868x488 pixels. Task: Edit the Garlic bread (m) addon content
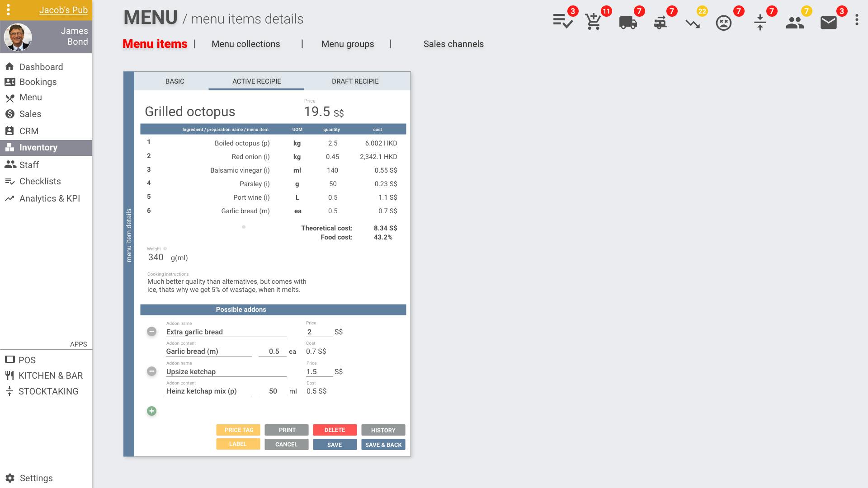(208, 351)
